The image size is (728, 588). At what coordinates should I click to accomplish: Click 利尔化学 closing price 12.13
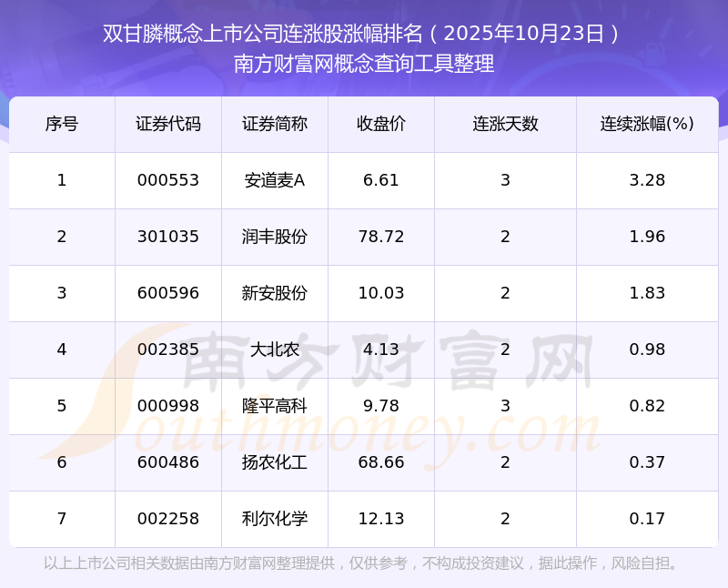[x=380, y=519]
